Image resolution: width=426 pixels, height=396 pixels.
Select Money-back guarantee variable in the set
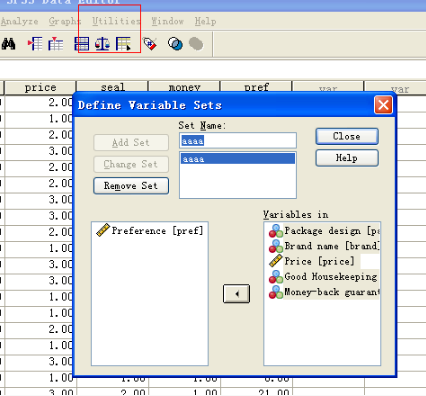pyautogui.click(x=324, y=292)
